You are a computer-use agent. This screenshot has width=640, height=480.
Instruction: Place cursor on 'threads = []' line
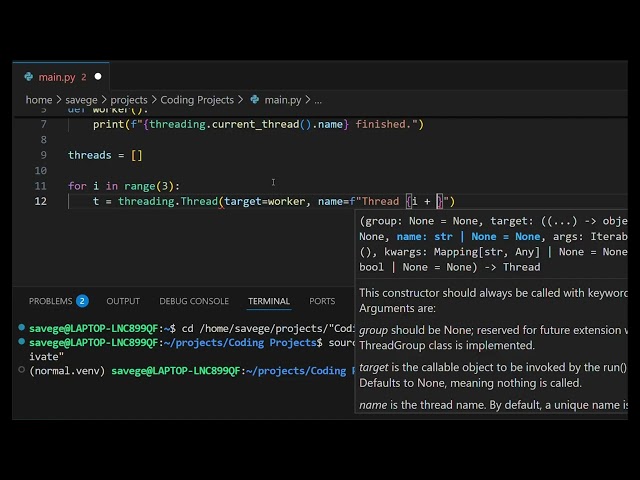pos(105,155)
